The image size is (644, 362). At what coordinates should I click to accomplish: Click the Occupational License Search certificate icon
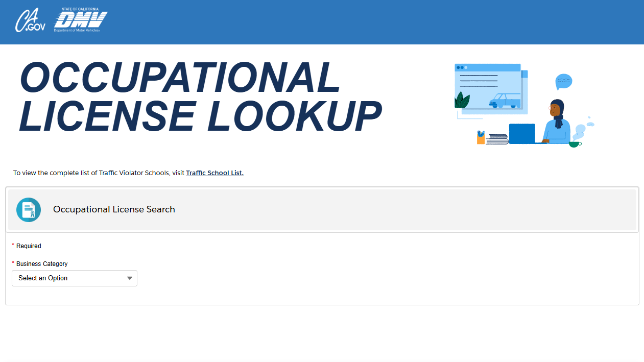point(29,210)
